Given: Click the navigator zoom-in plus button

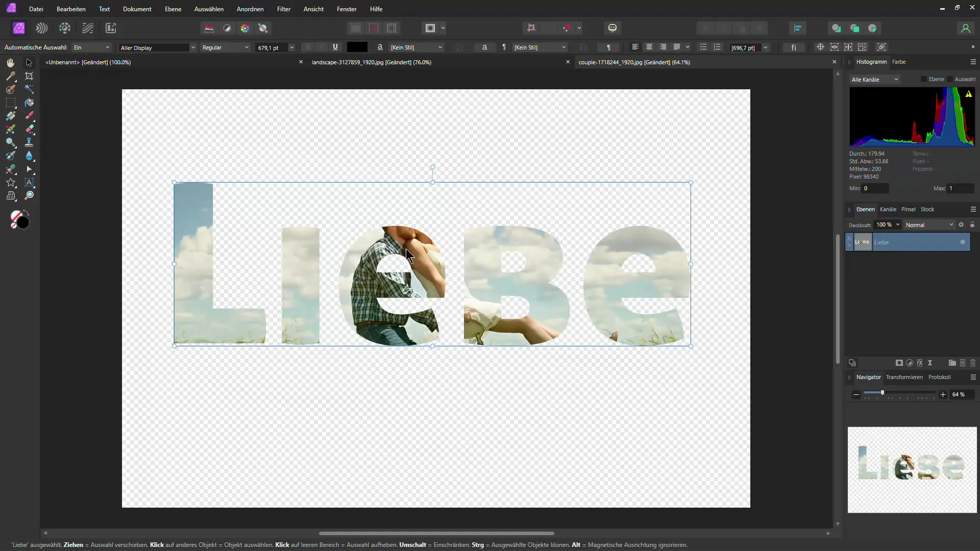Looking at the screenshot, I should (x=943, y=394).
